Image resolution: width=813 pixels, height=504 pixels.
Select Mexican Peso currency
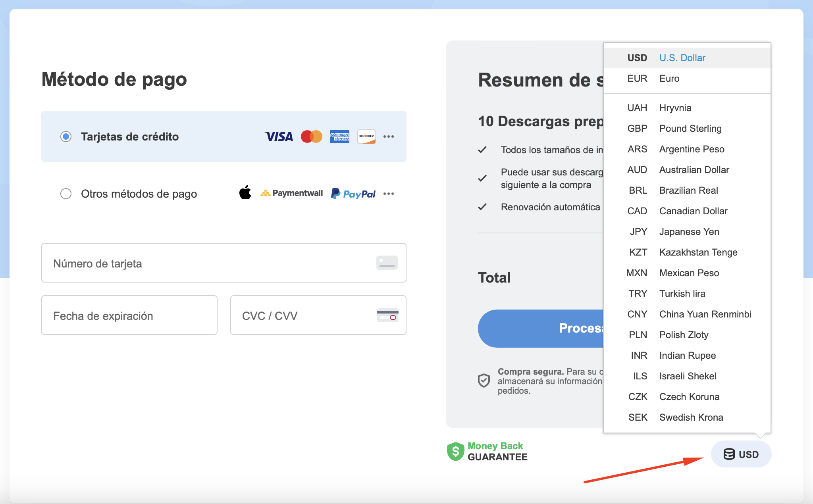pos(689,273)
